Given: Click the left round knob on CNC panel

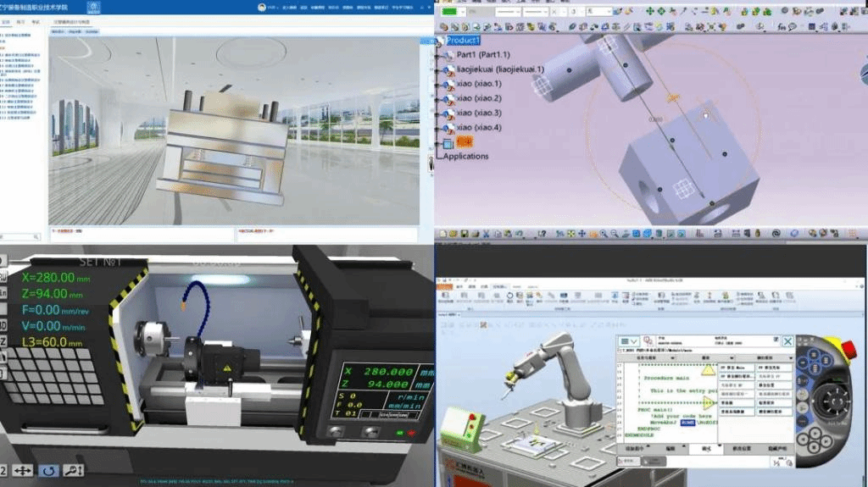Looking at the screenshot, I should (x=337, y=431).
